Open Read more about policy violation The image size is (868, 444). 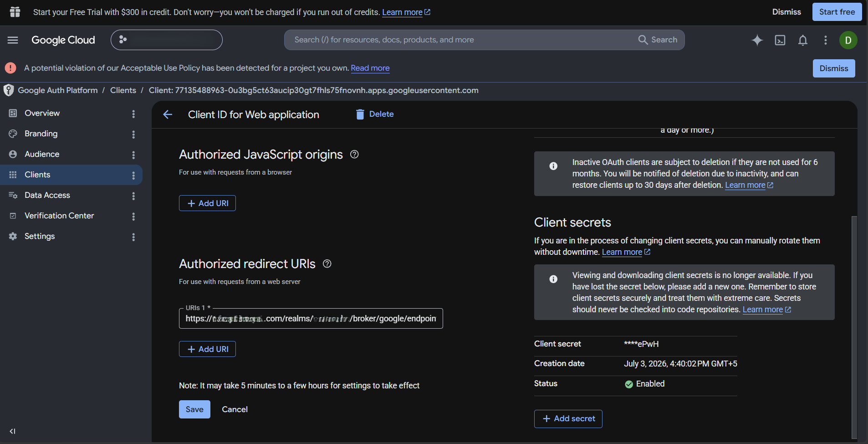pos(370,68)
